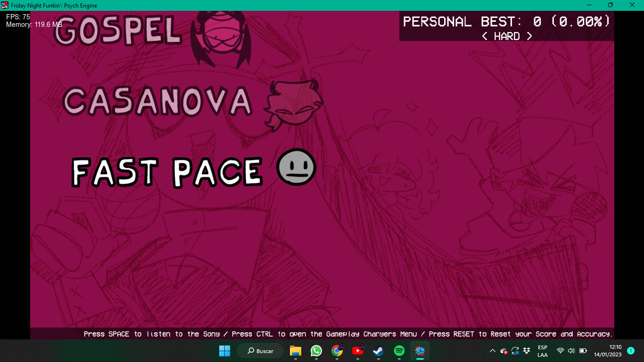This screenshot has width=644, height=362.
Task: Click the right arrow beside HARD difficulty
Action: (529, 36)
